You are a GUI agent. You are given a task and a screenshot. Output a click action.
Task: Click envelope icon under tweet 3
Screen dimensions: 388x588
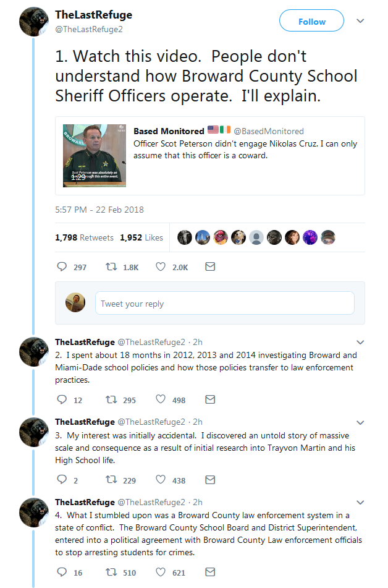(210, 480)
